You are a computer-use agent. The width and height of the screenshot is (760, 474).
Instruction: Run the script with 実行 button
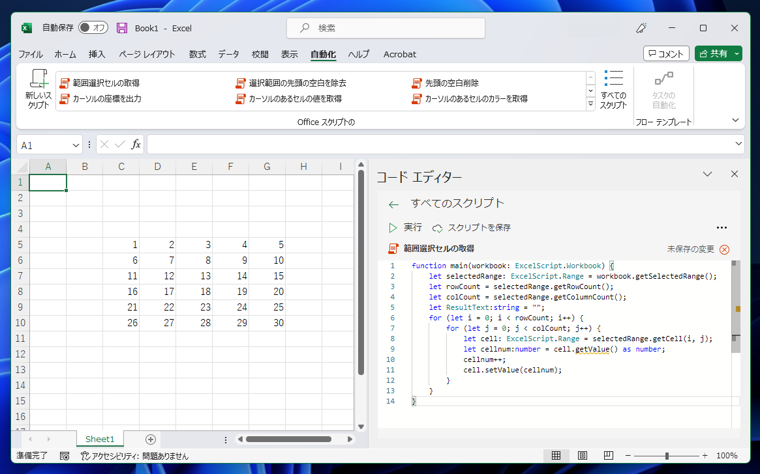[405, 227]
